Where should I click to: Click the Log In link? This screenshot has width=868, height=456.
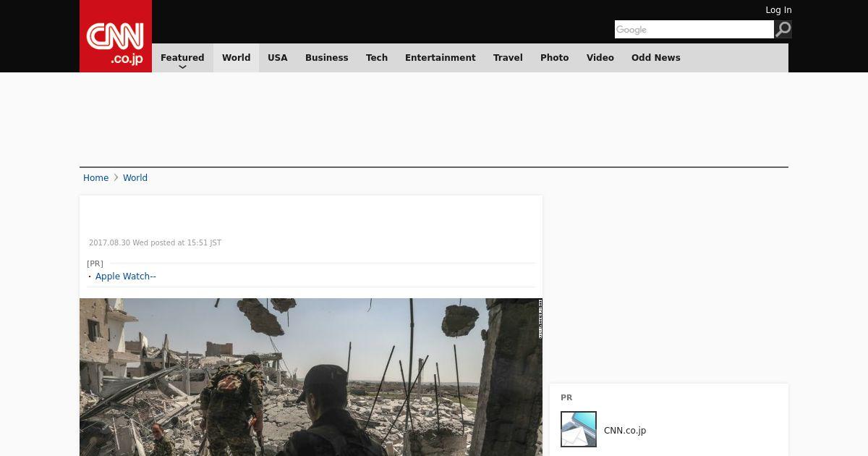[x=778, y=10]
